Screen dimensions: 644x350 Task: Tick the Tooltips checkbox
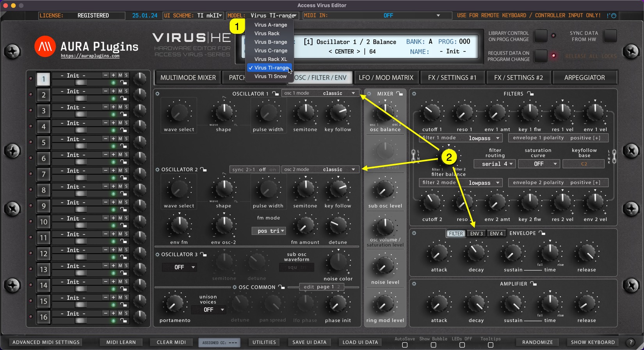coord(491,345)
